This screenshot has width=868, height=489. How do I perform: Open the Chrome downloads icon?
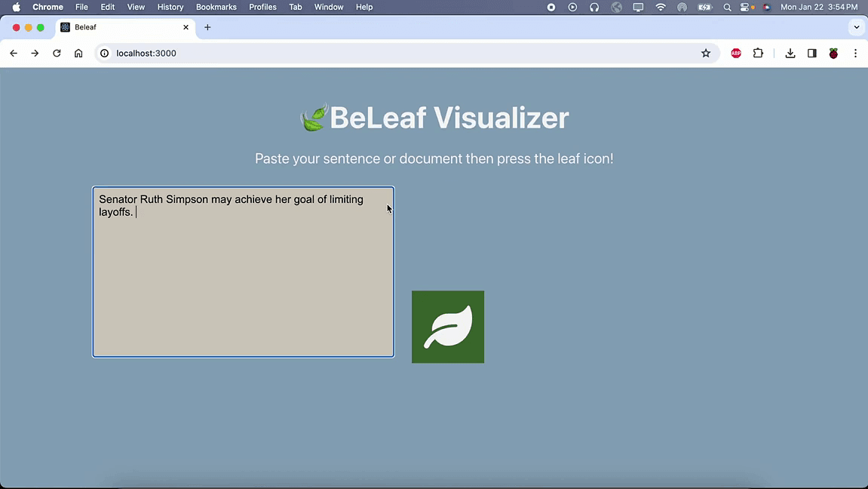[790, 54]
